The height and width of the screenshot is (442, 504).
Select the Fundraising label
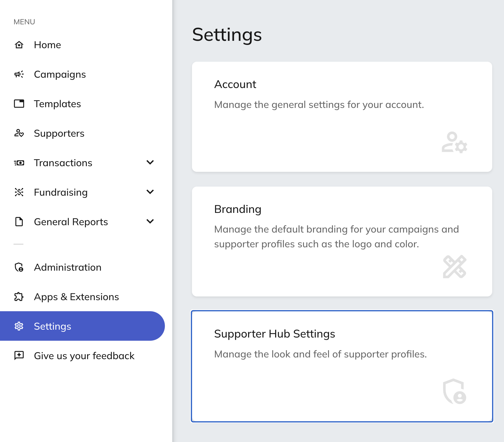(x=61, y=192)
